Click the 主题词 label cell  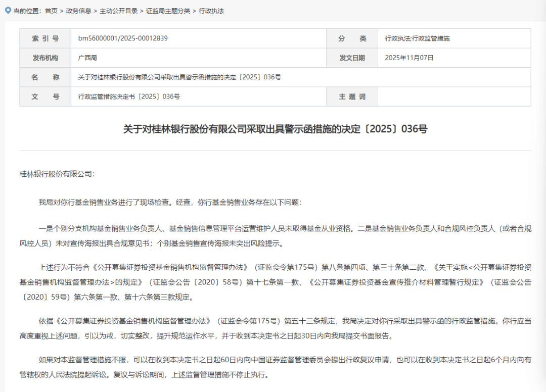[x=352, y=96]
